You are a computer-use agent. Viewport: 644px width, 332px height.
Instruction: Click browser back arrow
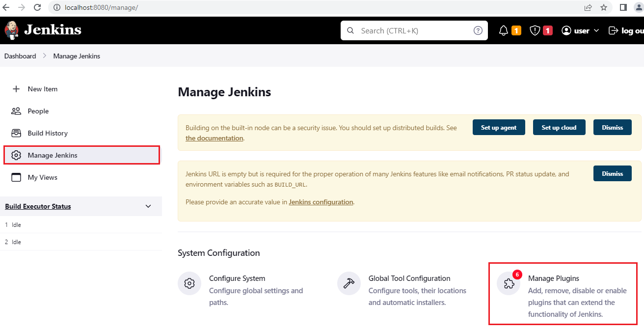[x=6, y=7]
